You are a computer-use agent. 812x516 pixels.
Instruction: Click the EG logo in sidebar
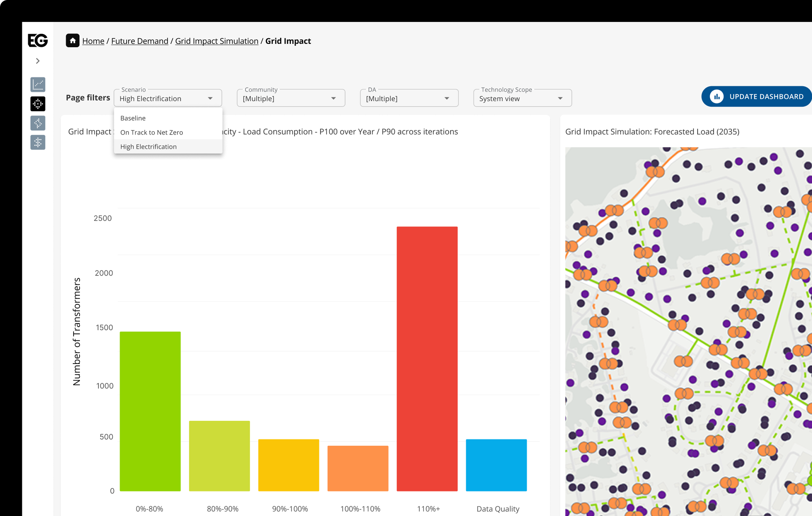click(38, 40)
